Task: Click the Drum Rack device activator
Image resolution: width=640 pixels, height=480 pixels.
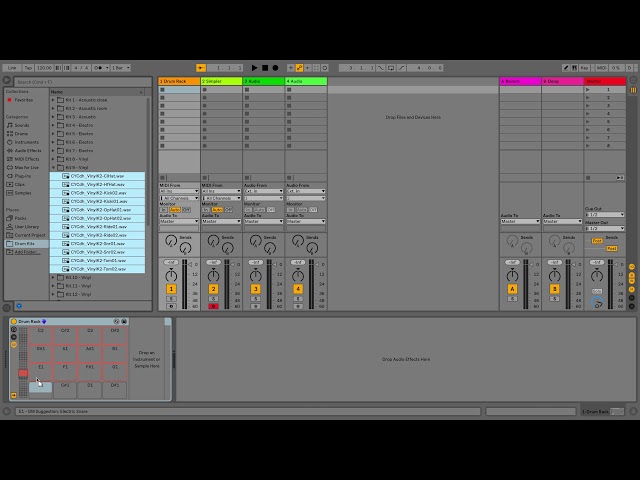Action: tap(14, 322)
